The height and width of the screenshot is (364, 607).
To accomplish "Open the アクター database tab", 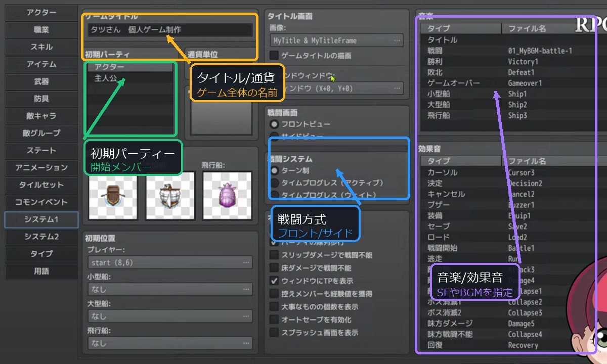I will click(41, 13).
